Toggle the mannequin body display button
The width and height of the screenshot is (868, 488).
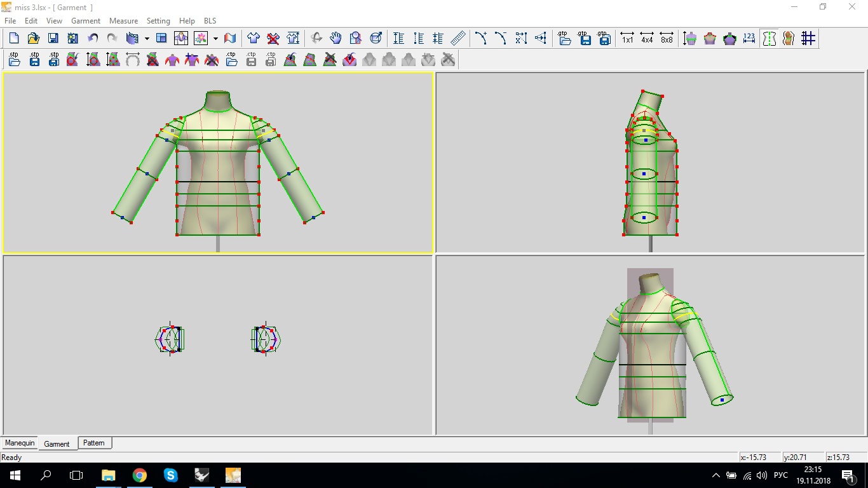click(789, 39)
